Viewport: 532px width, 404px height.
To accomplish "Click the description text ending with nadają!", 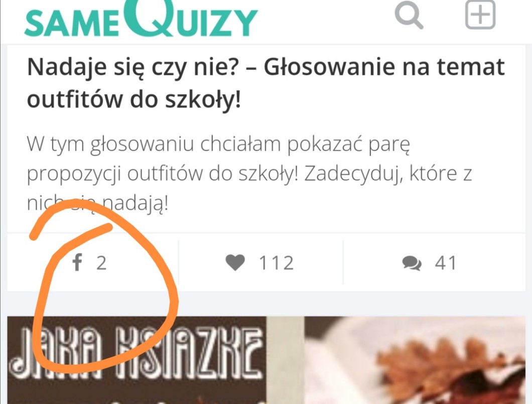I will click(x=249, y=173).
